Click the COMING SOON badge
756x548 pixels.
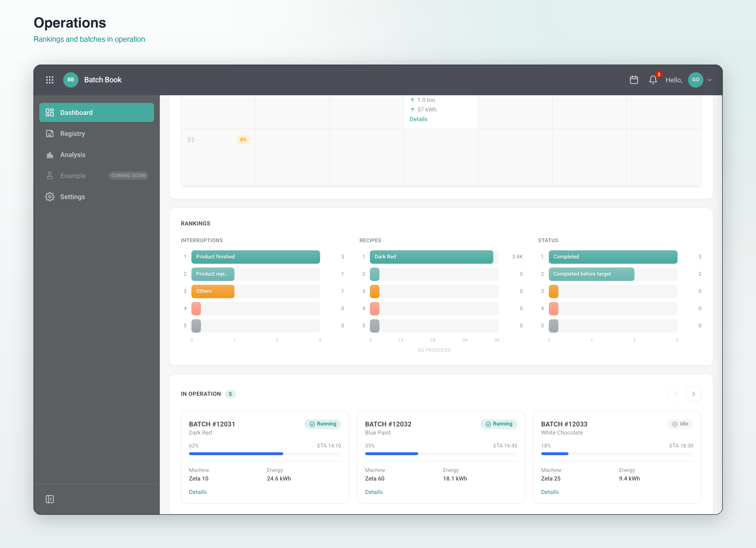128,175
